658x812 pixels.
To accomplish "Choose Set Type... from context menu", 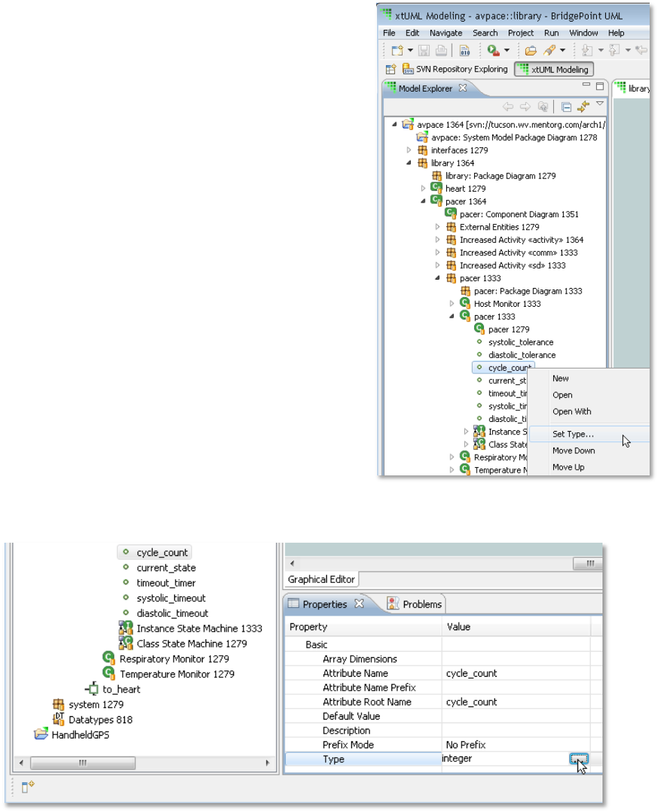I will tap(589, 434).
